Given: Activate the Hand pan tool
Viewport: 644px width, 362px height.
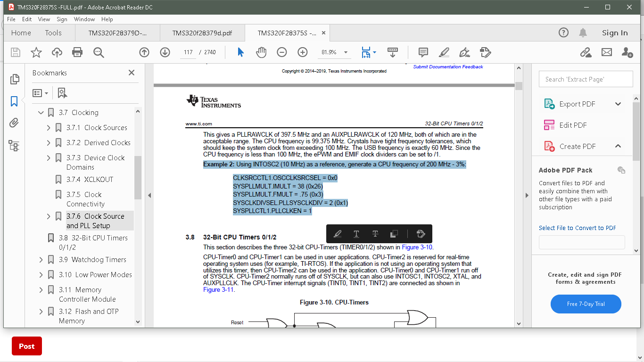Looking at the screenshot, I should [x=261, y=52].
